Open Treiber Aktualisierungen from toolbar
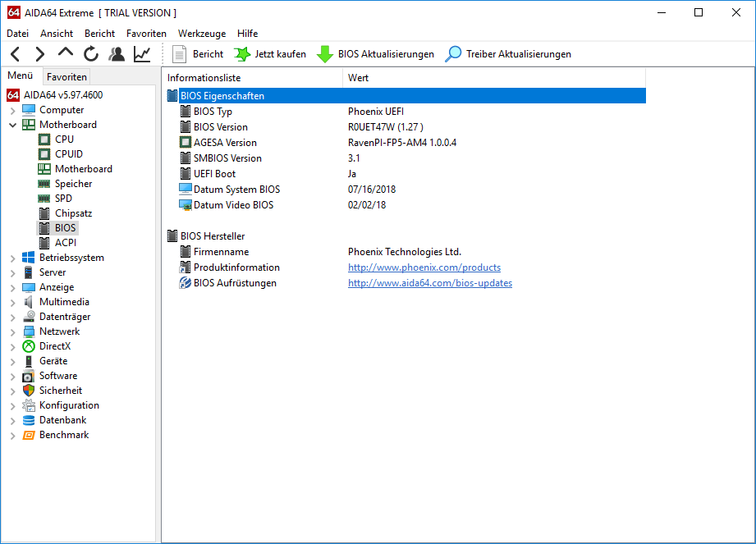756x544 pixels. click(508, 54)
